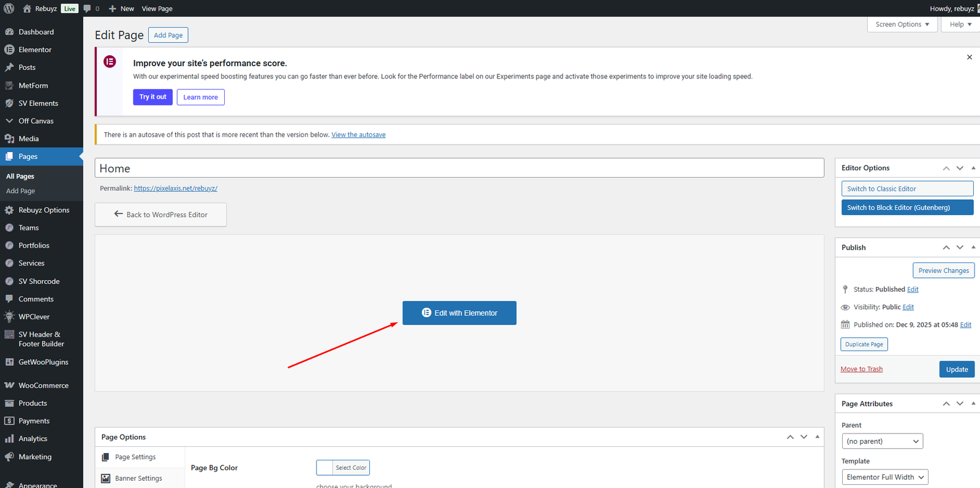Viewport: 980px width, 488px height.
Task: Go to the All Pages submenu
Action: (20, 177)
